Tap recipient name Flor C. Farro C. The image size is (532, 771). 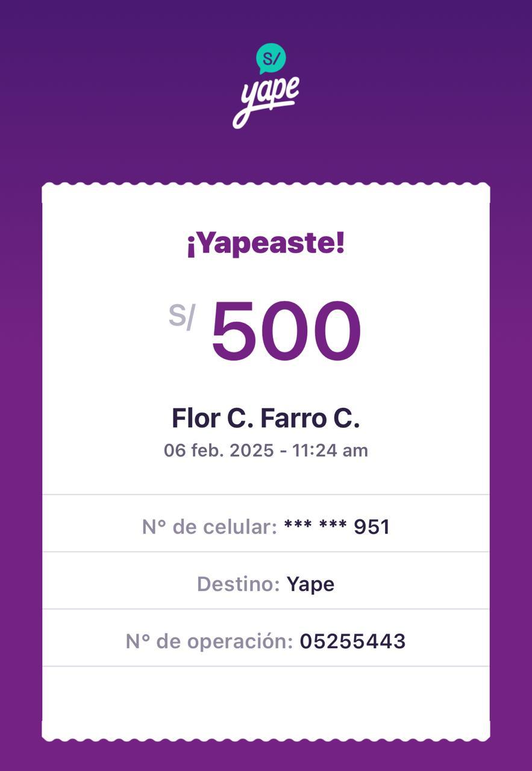(x=266, y=418)
